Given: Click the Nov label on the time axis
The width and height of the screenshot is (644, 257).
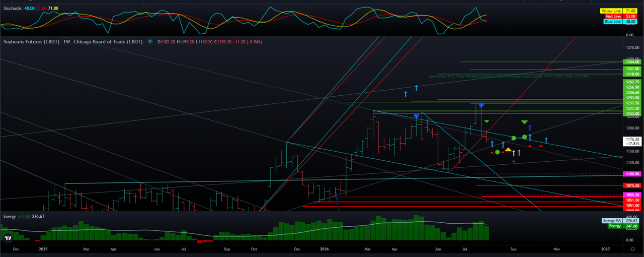Looking at the screenshot, I should pyautogui.click(x=556, y=249).
